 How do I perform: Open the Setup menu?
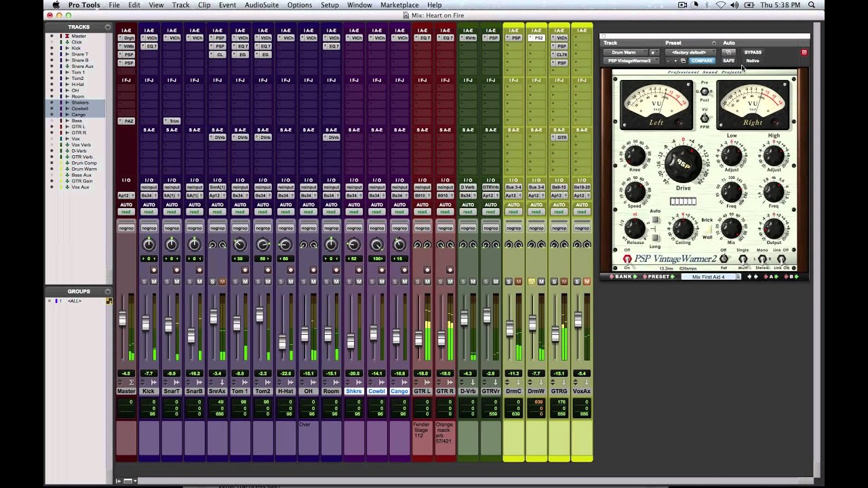[330, 5]
